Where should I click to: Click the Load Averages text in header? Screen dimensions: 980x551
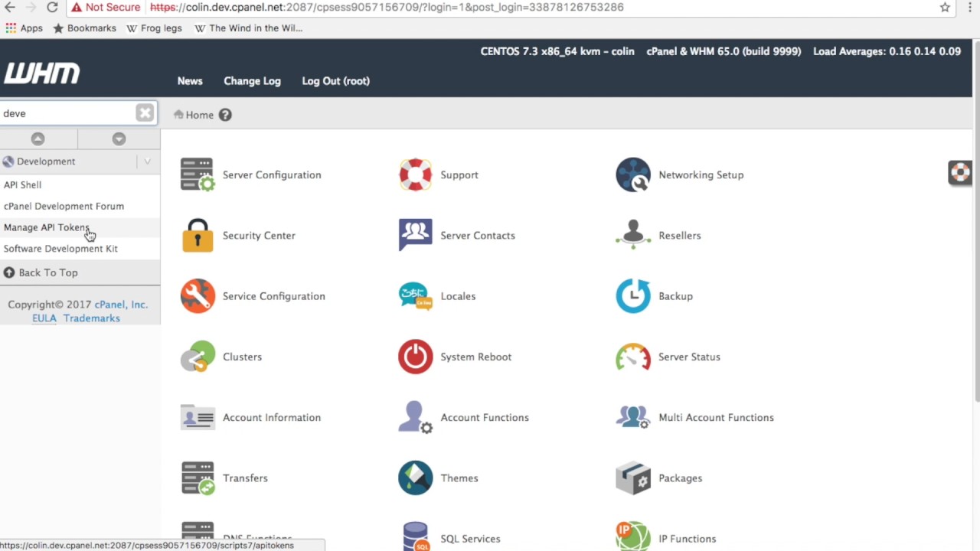(x=887, y=51)
